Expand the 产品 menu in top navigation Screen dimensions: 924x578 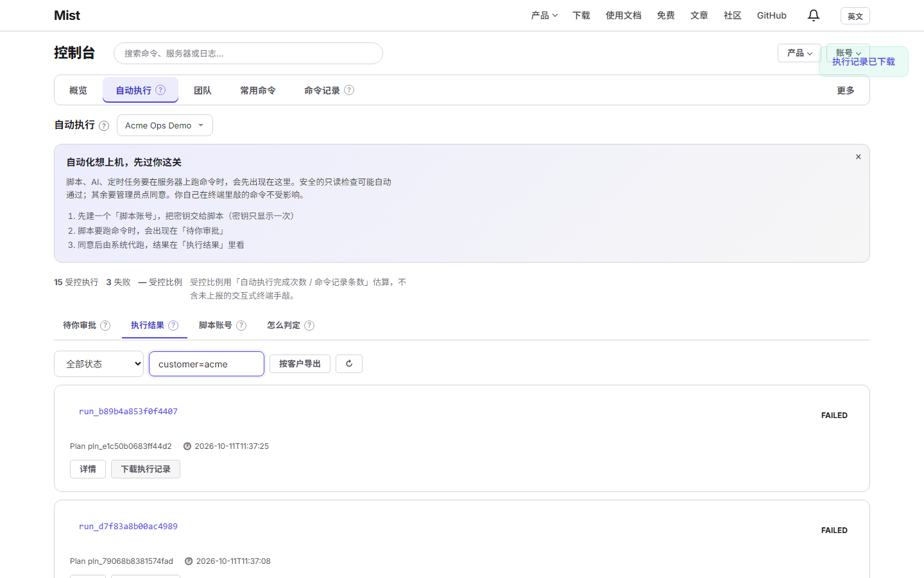[544, 15]
